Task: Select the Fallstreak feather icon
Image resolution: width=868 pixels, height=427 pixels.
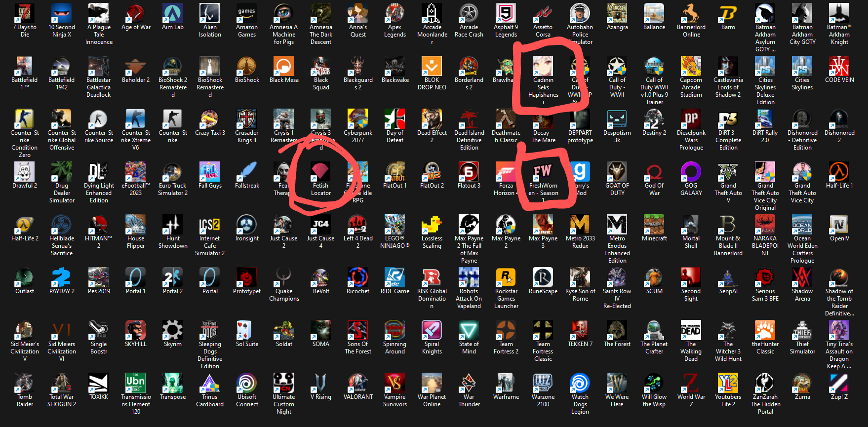Action: pos(247,171)
